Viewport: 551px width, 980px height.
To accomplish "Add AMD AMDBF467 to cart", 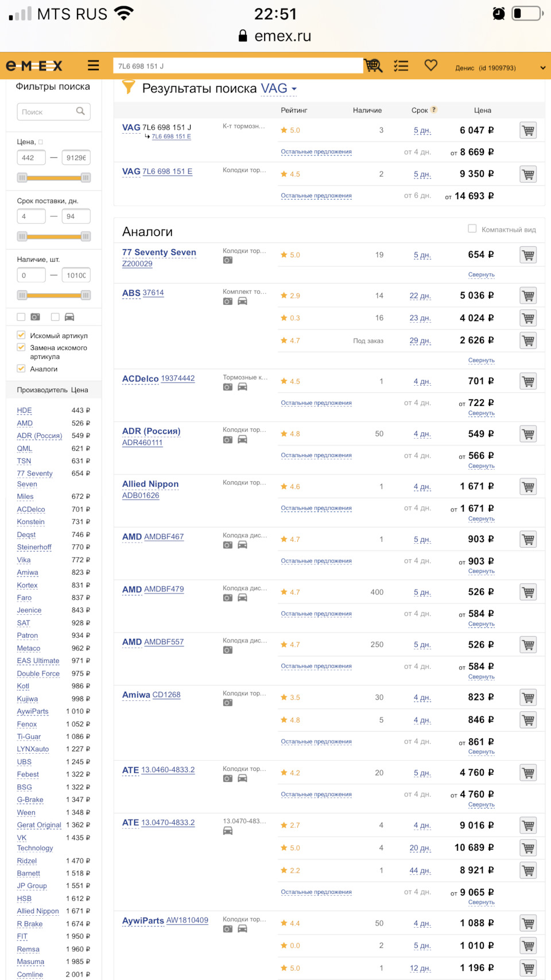I will [528, 539].
